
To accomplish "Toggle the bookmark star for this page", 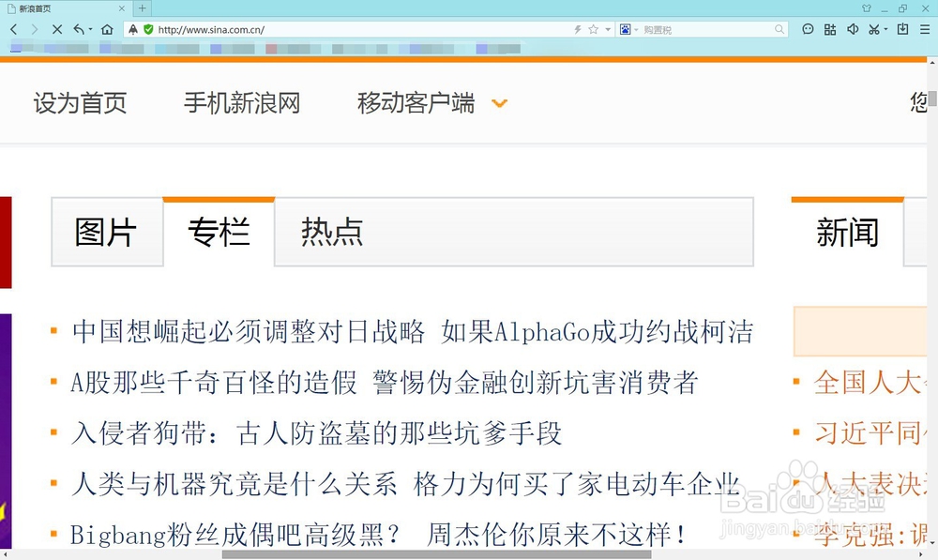I will point(593,29).
